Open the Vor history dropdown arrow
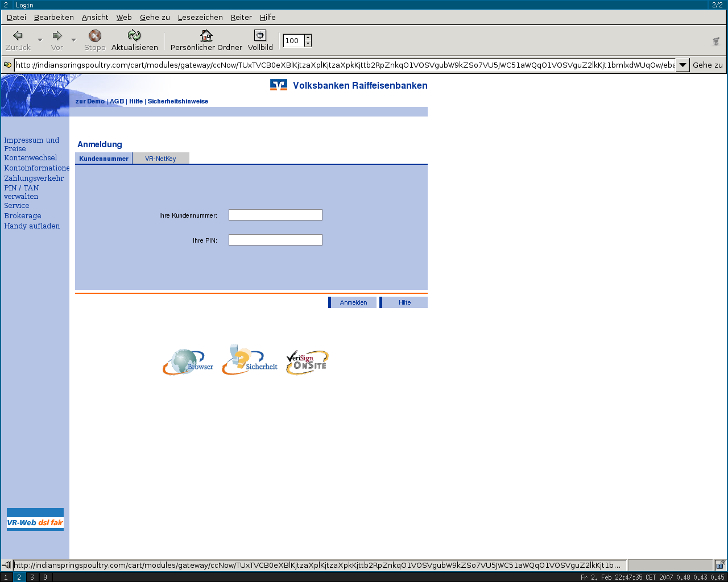728x582 pixels. point(73,40)
